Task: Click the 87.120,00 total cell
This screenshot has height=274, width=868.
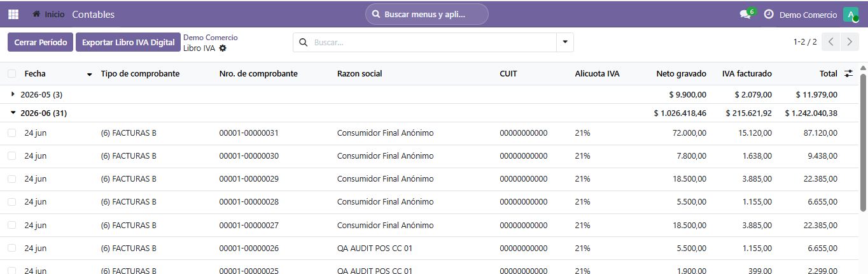Action: [820, 133]
